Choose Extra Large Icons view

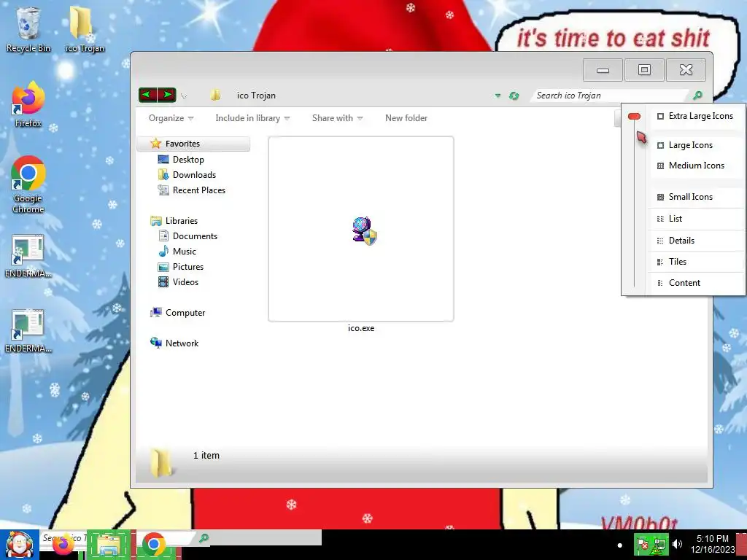point(695,116)
